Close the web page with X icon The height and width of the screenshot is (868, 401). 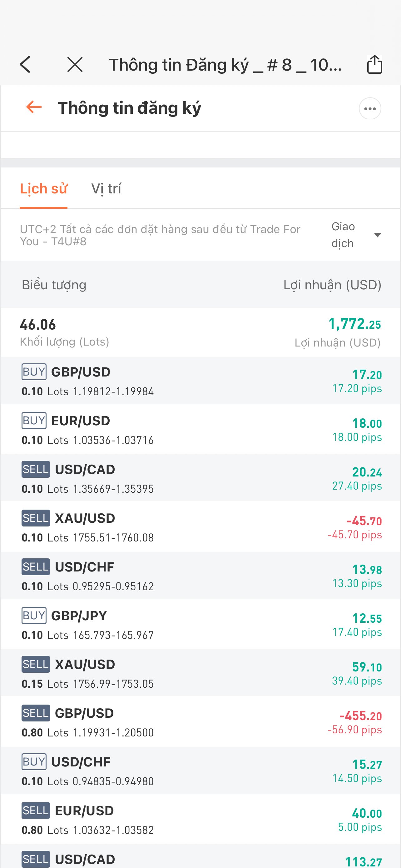(x=75, y=64)
